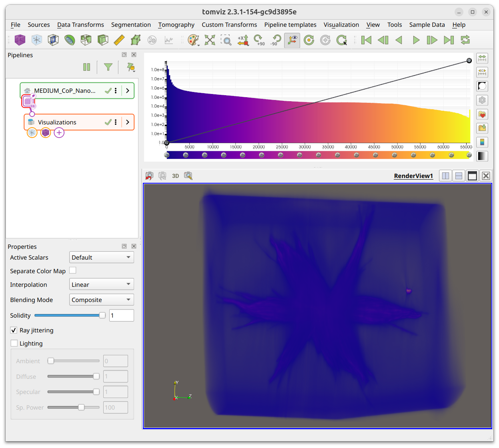This screenshot has height=448, width=499.
Task: Enable Separate Color Map checkbox
Action: [x=73, y=270]
